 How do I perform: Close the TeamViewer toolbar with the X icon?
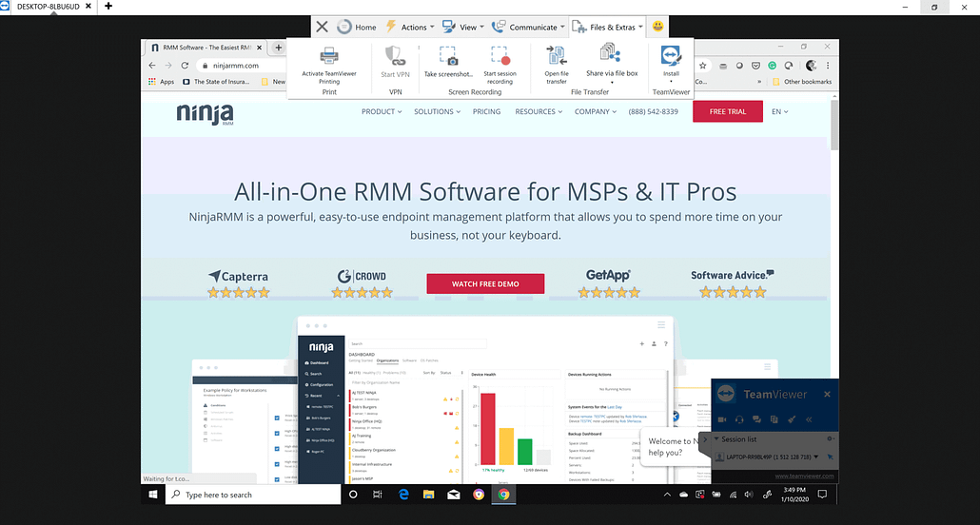tap(322, 27)
